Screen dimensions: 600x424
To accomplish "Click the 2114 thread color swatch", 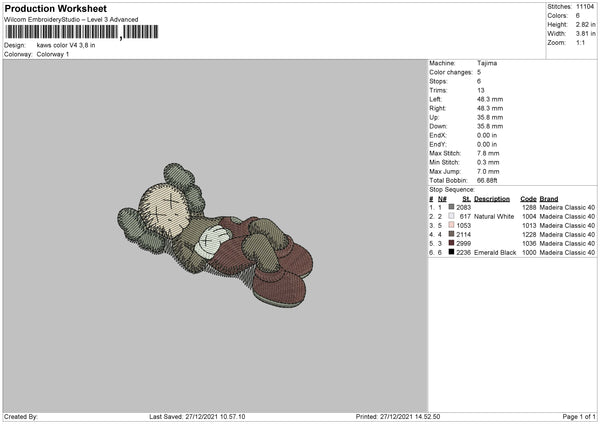I will tap(451, 234).
